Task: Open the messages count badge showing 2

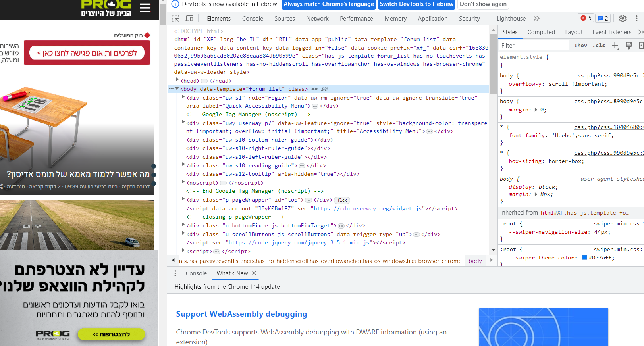Action: (x=603, y=18)
